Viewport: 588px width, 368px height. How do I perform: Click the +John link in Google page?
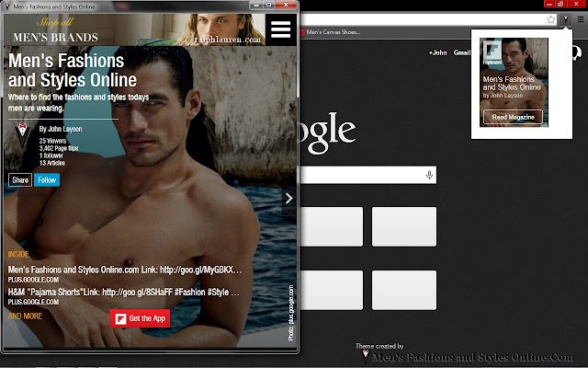[x=438, y=53]
